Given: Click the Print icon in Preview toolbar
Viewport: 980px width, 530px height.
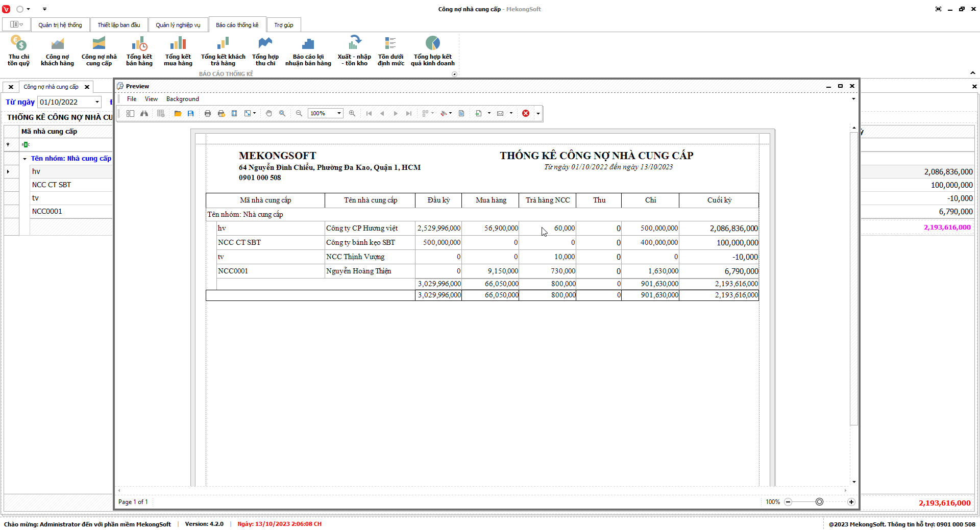Looking at the screenshot, I should (x=208, y=113).
